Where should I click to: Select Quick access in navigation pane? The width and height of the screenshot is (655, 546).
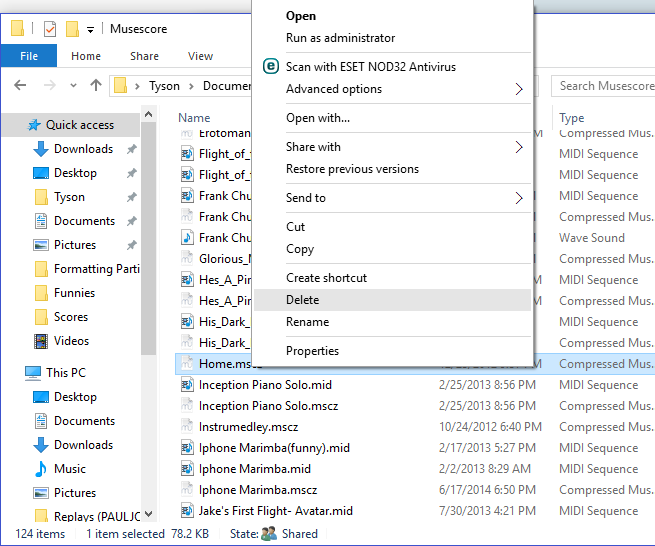pyautogui.click(x=71, y=125)
